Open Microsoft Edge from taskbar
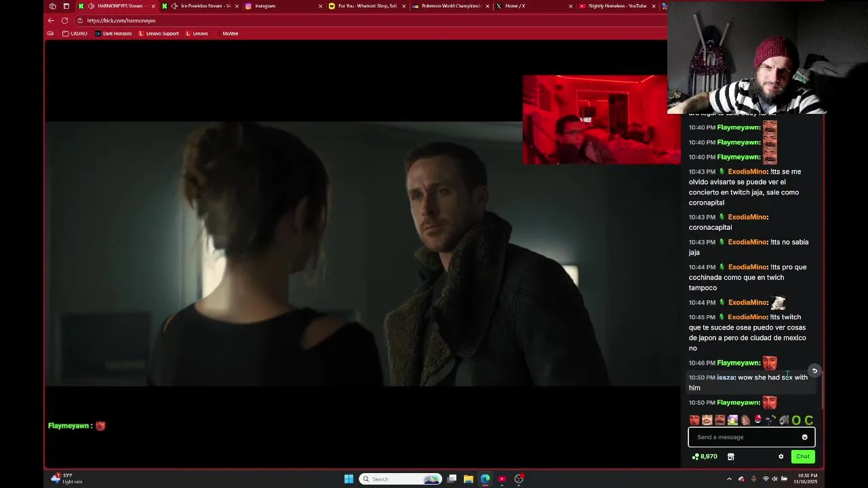Screen dimensions: 868x488 click(x=486, y=479)
